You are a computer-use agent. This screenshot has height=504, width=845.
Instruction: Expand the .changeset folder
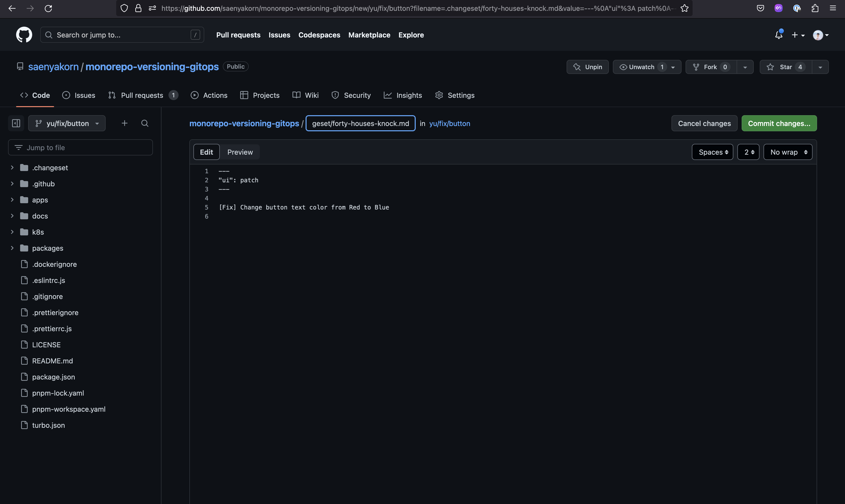tap(12, 167)
